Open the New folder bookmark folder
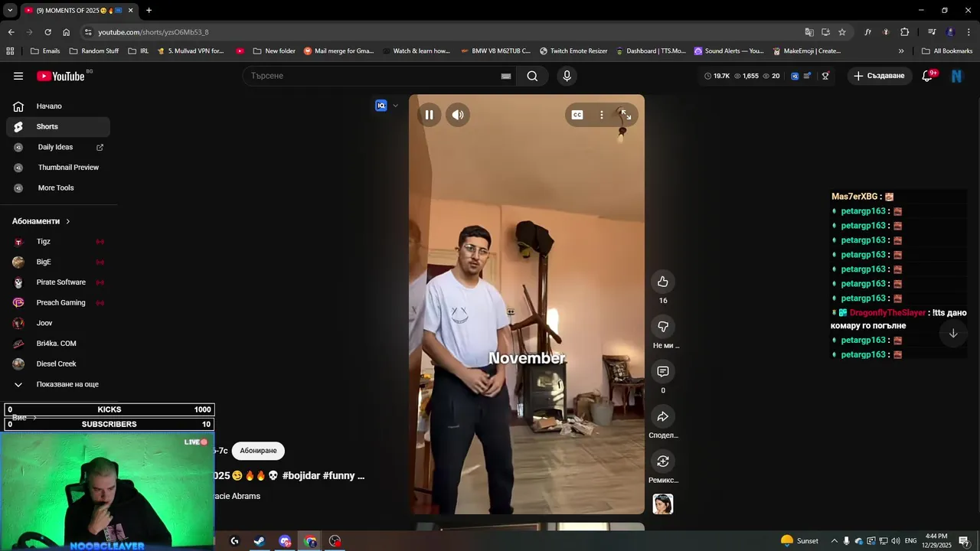 click(274, 51)
